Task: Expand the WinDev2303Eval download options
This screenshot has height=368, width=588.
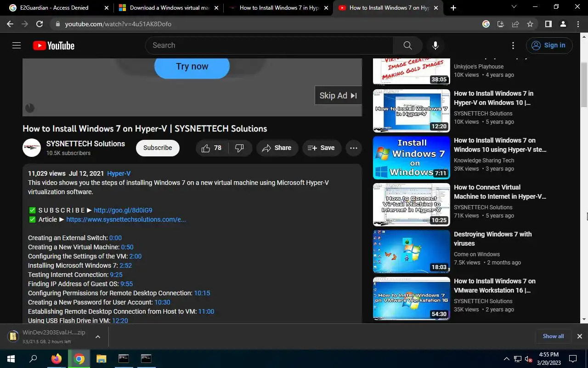Action: [98, 337]
